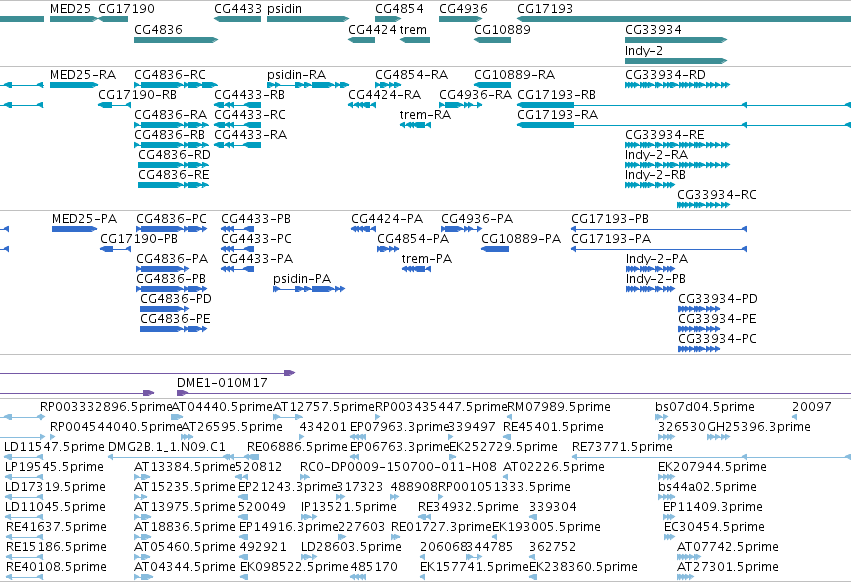Click the DMG2B.1_1.N09.C1 feature
The width and height of the screenshot is (851, 582).
[167, 447]
